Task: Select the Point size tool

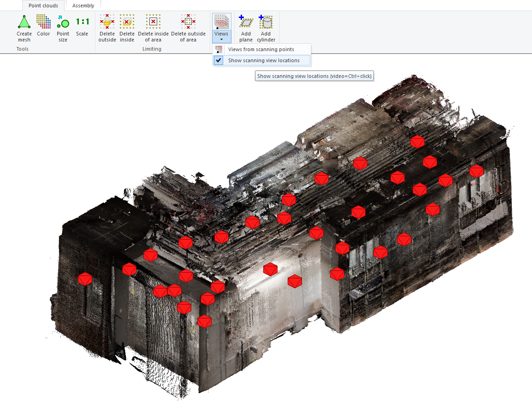Action: [63, 22]
